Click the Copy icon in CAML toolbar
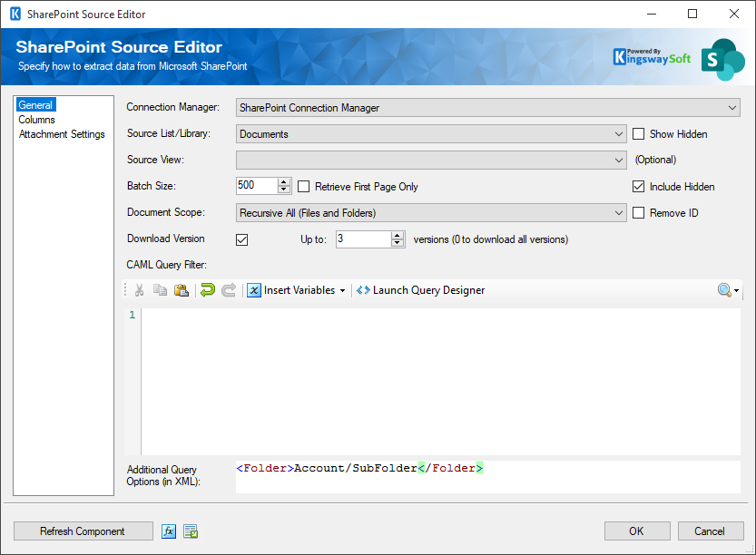Screen dimensions: 756x555 tap(160, 290)
